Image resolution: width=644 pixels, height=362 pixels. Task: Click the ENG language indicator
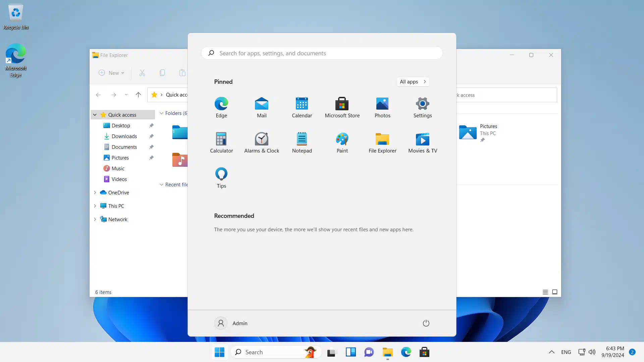(566, 352)
